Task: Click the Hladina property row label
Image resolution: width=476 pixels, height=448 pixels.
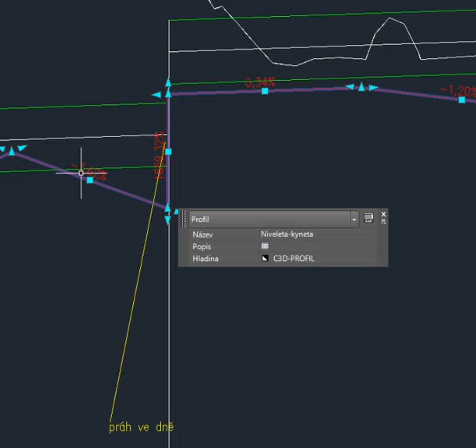Action: (205, 258)
